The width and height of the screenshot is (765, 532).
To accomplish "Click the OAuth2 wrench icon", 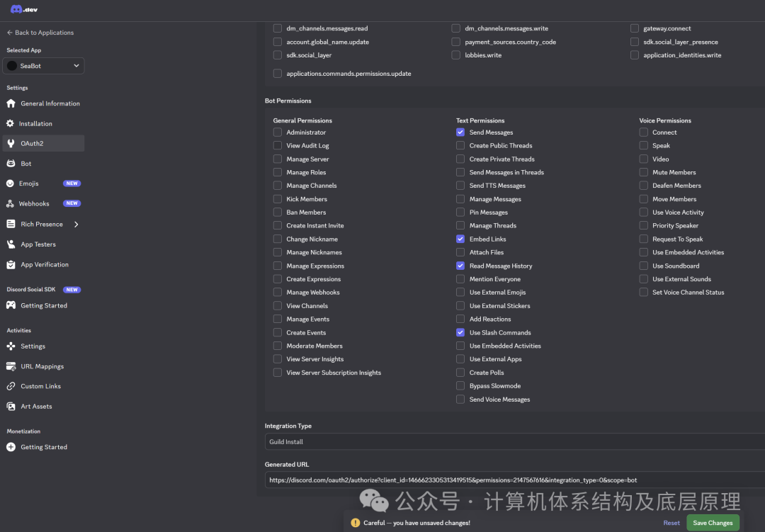I will 11,144.
